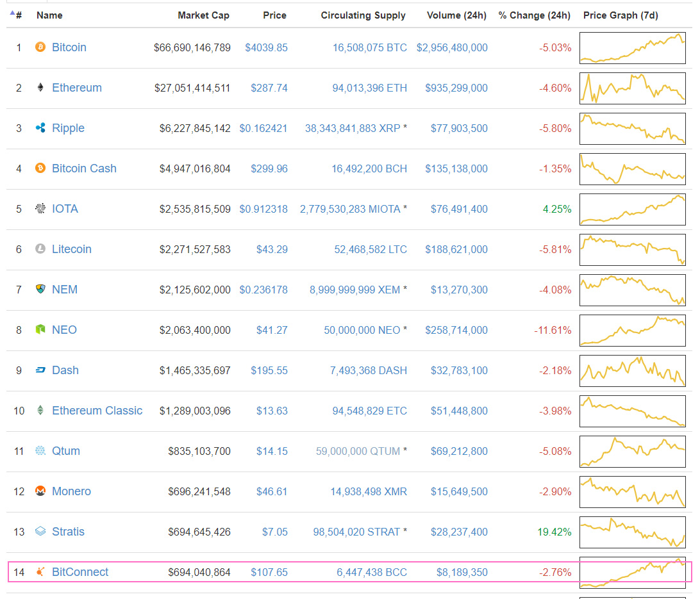View Stratis 7-day price graph
This screenshot has height=599, width=700.
click(632, 532)
